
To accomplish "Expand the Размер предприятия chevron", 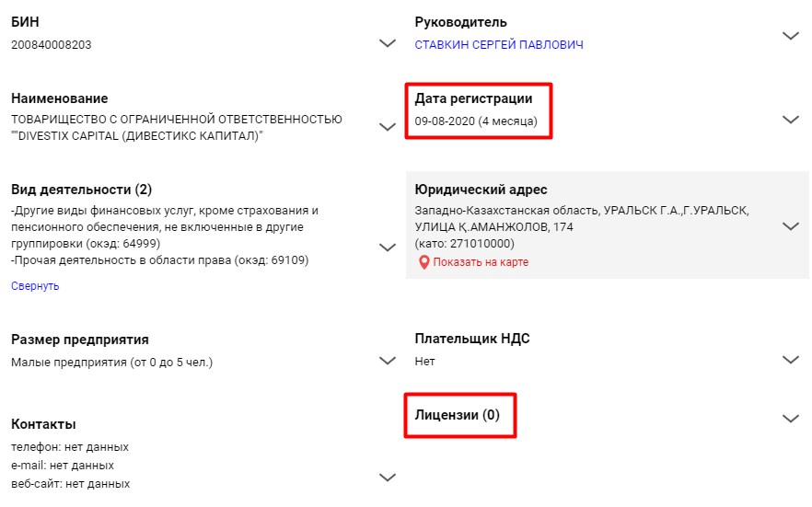I will pyautogui.click(x=388, y=361).
